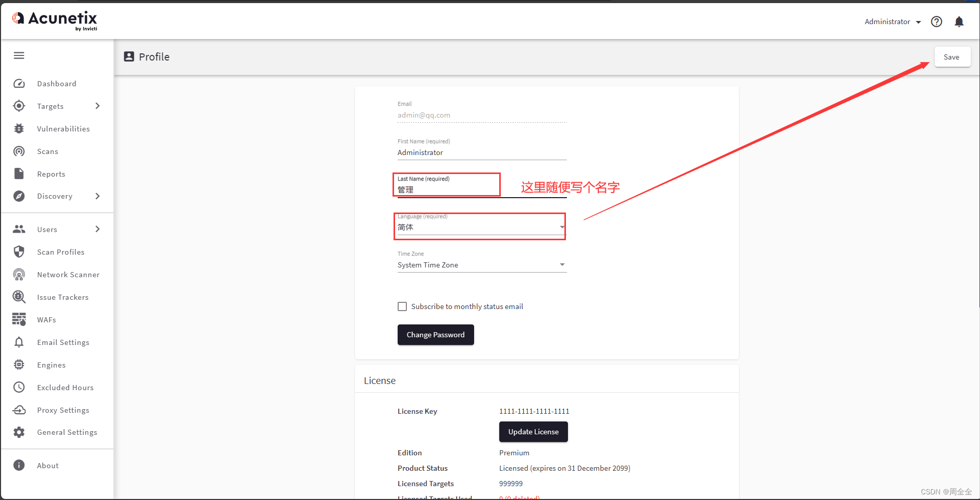Open help via question mark icon

[936, 22]
